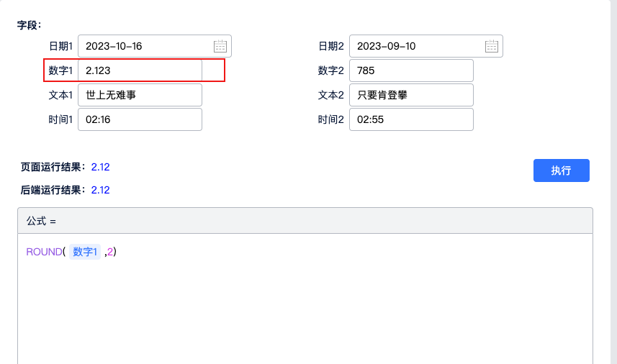Click the ROUND function name in the formula

coord(44,252)
